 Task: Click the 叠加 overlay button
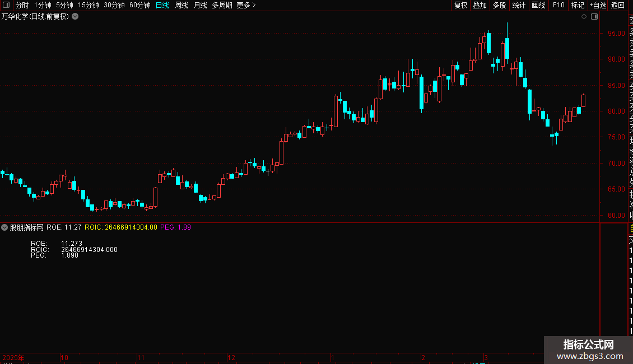480,5
